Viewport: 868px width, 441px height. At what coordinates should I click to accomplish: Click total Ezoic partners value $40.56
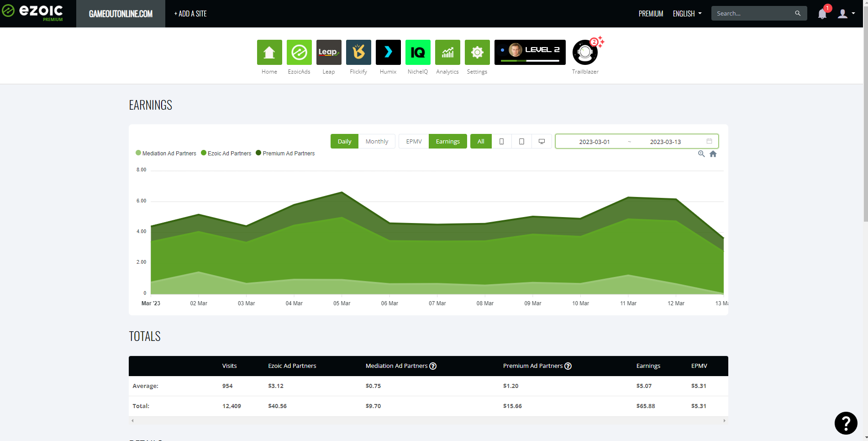click(277, 406)
